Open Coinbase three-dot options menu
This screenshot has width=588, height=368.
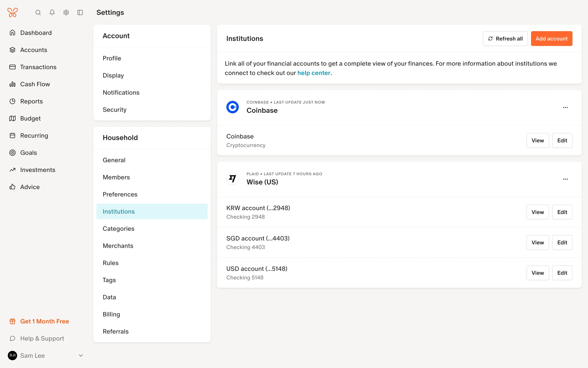coord(565,107)
